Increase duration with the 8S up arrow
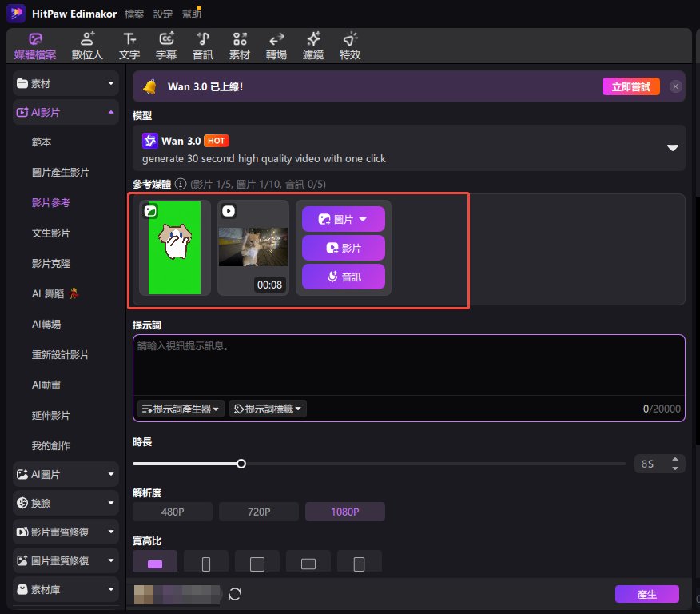The width and height of the screenshot is (700, 614). point(675,460)
